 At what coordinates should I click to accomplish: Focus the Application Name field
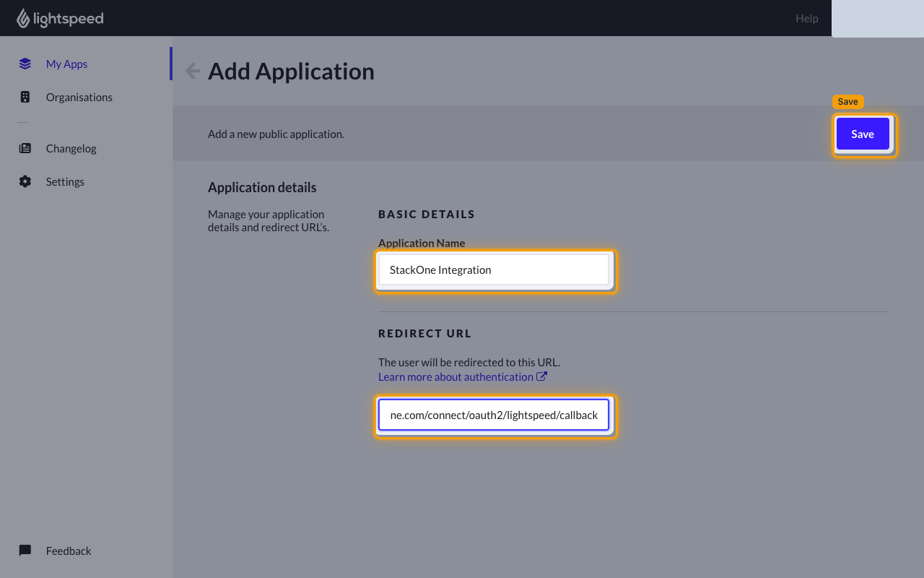tap(494, 269)
